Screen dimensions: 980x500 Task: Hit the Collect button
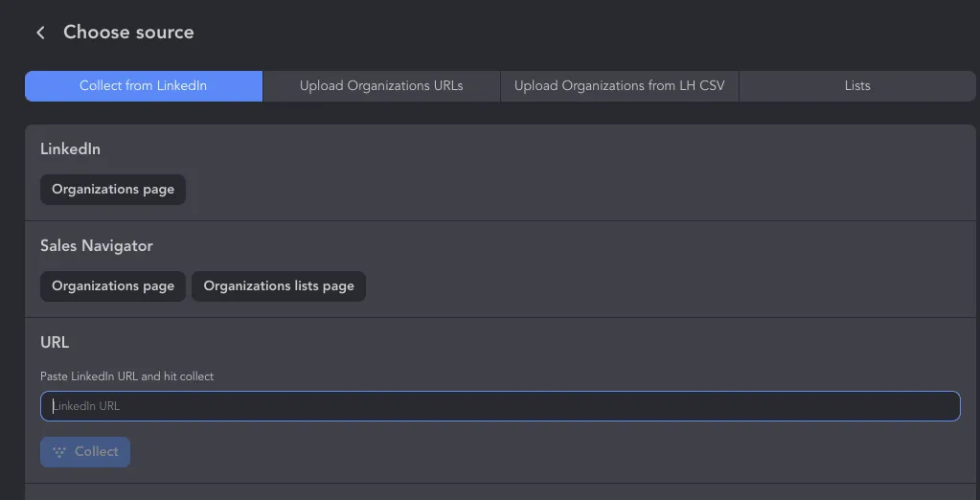(x=85, y=452)
